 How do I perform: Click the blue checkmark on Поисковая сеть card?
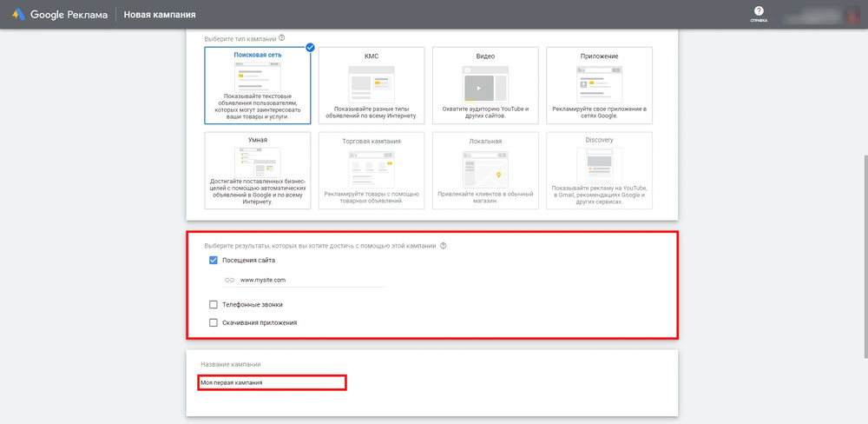click(x=310, y=47)
